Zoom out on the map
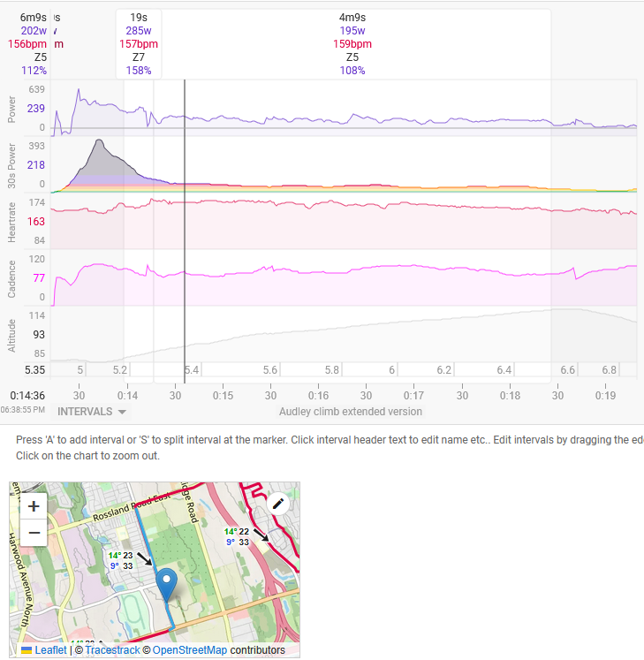644x660 pixels. pyautogui.click(x=34, y=533)
